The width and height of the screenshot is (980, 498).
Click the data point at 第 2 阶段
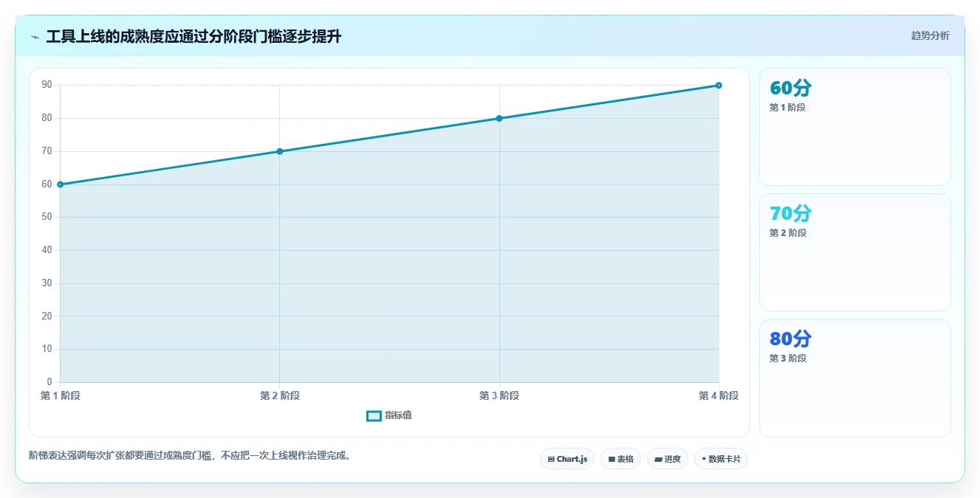click(x=280, y=151)
